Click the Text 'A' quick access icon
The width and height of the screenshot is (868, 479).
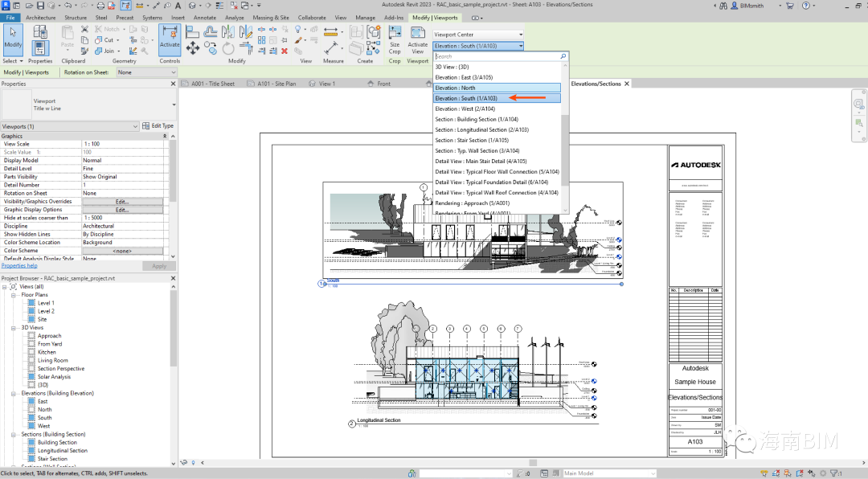coord(178,6)
